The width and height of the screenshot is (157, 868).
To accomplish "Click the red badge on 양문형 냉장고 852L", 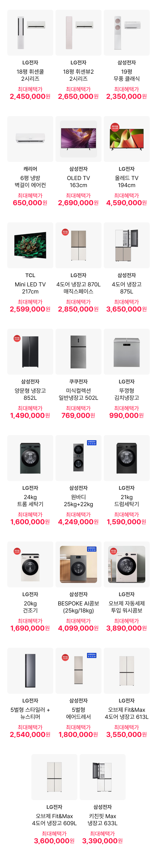I will pos(17,338).
